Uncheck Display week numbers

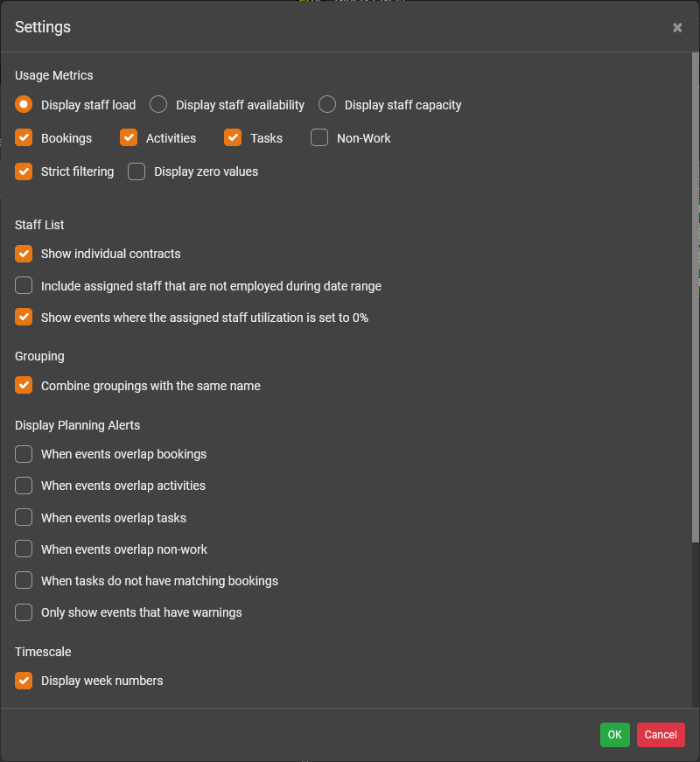coord(24,681)
